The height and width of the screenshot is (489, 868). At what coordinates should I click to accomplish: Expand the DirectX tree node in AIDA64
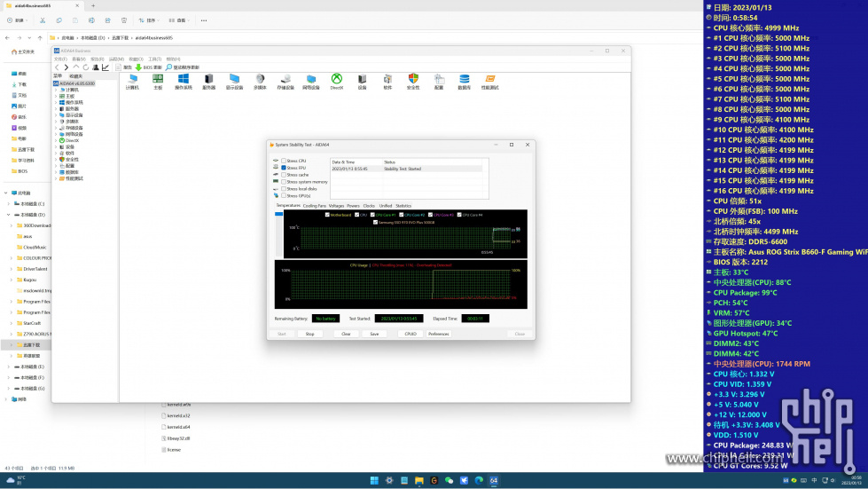pos(56,140)
